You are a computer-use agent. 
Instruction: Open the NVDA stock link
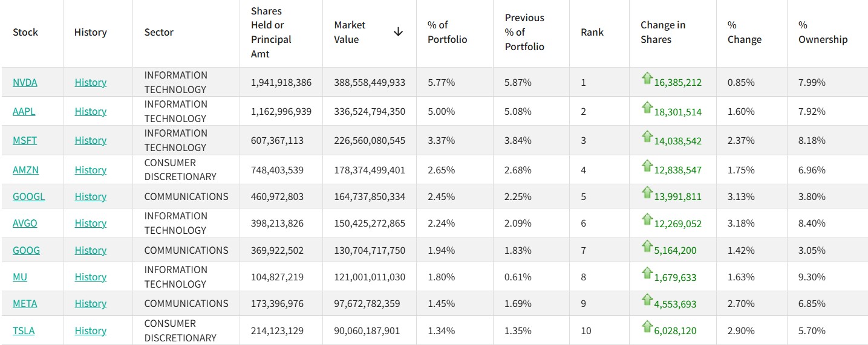(x=25, y=82)
